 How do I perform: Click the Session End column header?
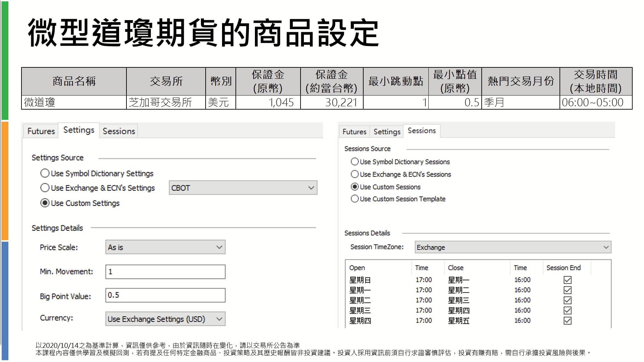click(x=563, y=268)
